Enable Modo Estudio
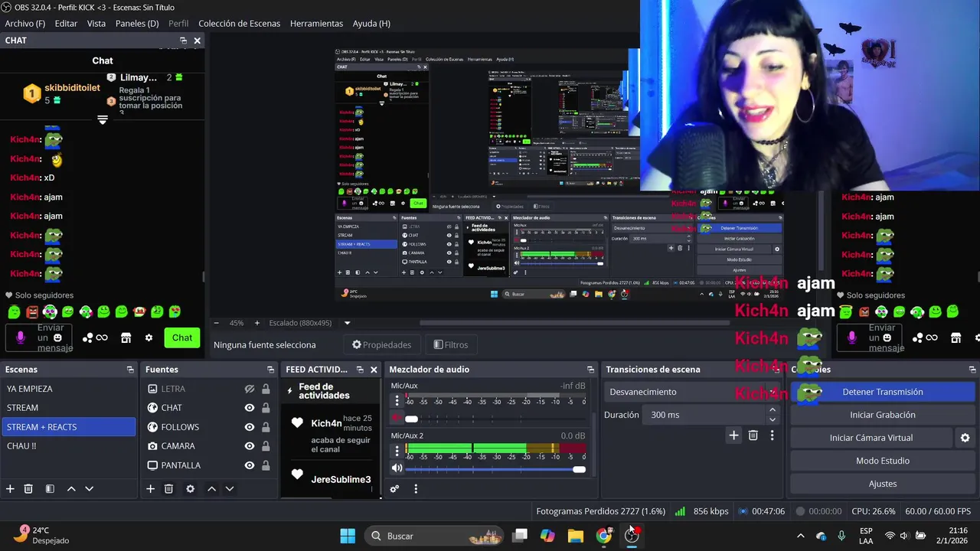Image resolution: width=980 pixels, height=551 pixels. pyautogui.click(x=882, y=461)
